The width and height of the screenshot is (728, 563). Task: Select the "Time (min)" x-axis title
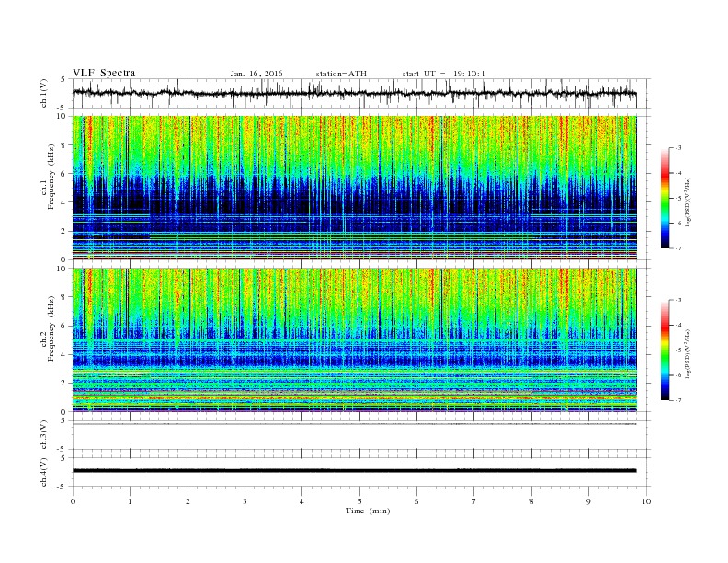click(x=368, y=511)
